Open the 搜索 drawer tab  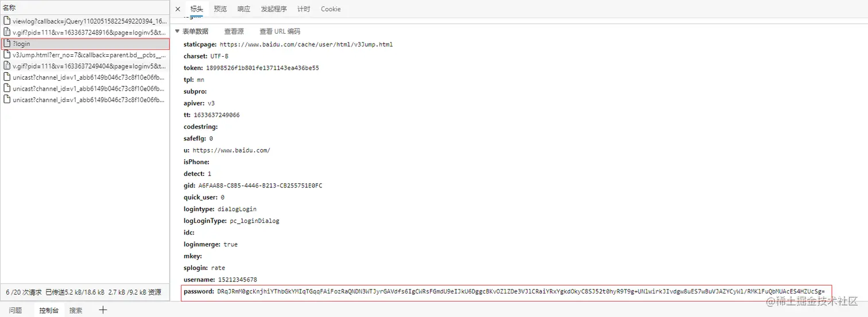point(76,310)
